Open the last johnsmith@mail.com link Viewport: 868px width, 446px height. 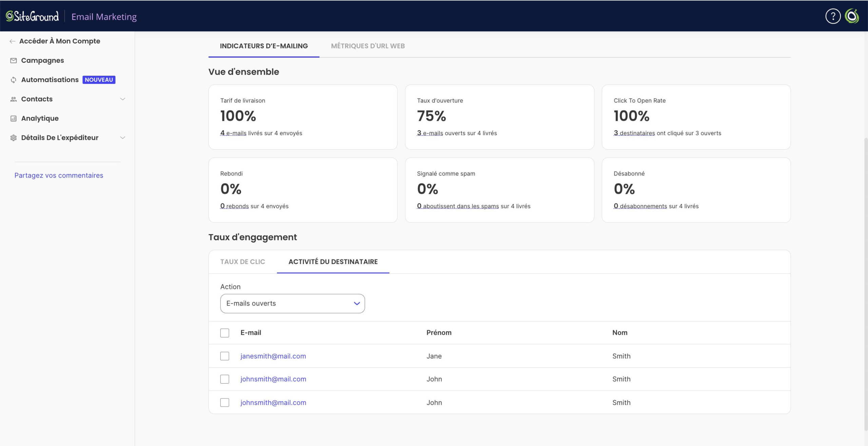tap(273, 403)
